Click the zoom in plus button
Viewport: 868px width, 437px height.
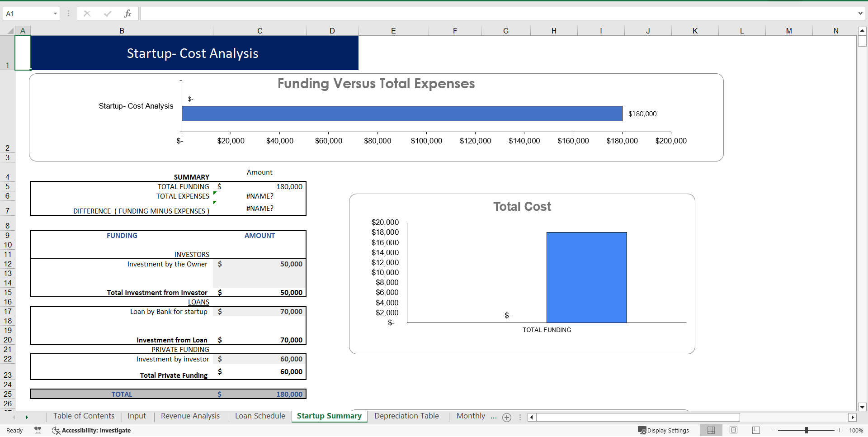(x=839, y=430)
